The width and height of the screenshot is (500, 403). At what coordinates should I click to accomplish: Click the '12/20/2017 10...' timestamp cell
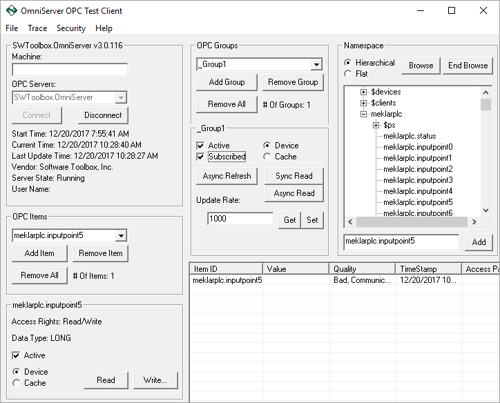click(428, 280)
